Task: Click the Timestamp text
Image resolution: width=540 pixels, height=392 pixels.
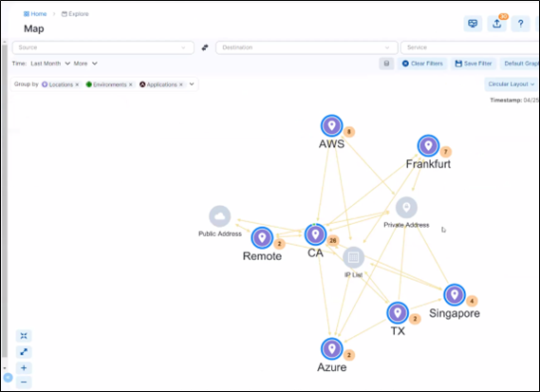Action: 513,101
